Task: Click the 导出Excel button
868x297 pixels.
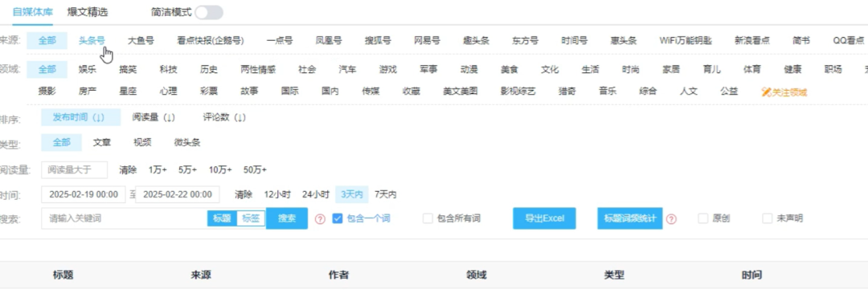Action: [x=545, y=218]
